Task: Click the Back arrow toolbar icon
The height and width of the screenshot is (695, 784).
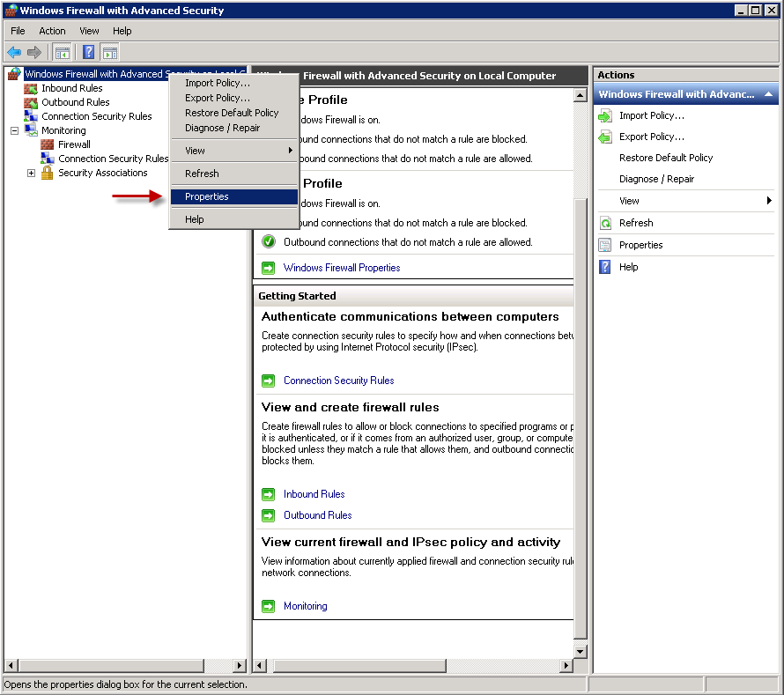Action: (14, 52)
